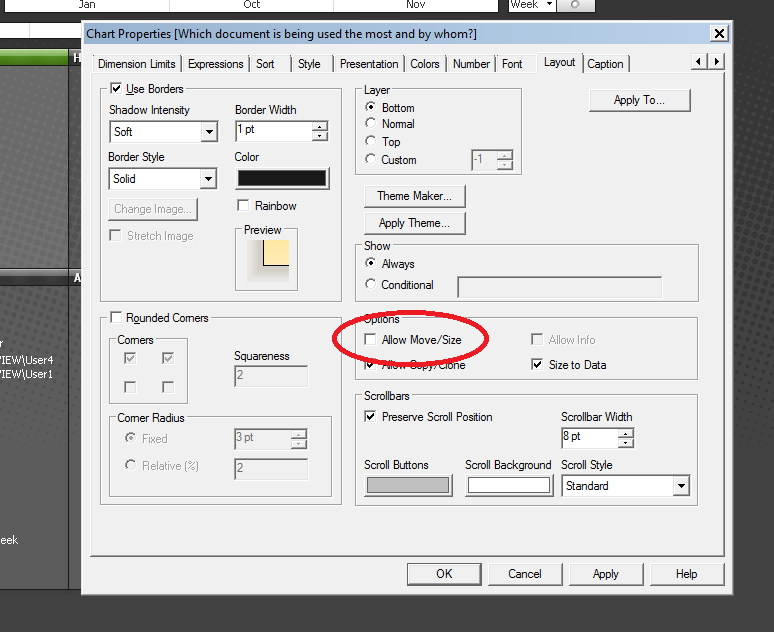Switch to the Caption tab
Image resolution: width=774 pixels, height=632 pixels.
605,64
